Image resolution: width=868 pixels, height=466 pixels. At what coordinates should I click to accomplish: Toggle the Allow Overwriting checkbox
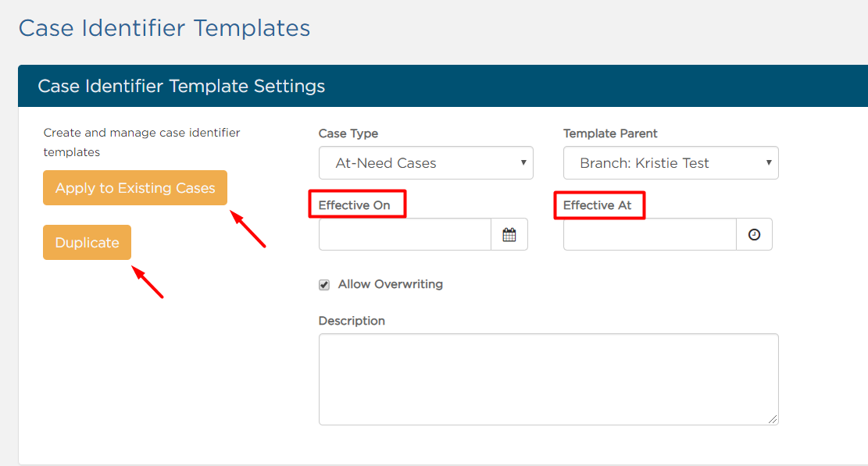pyautogui.click(x=324, y=285)
